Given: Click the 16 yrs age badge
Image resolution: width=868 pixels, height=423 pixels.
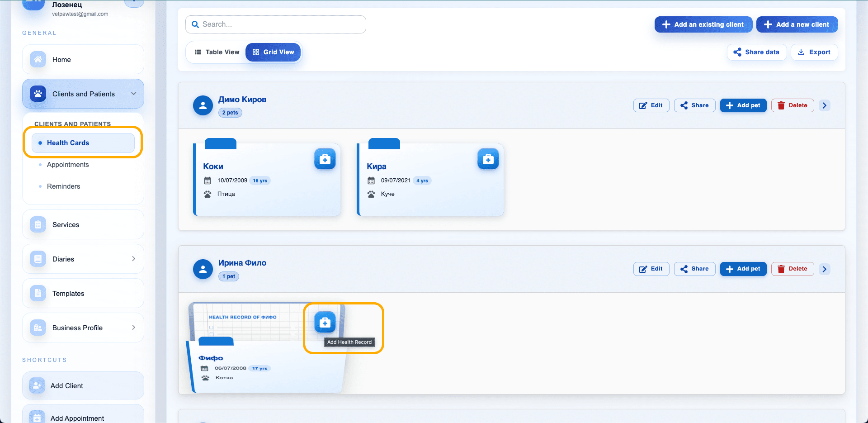Looking at the screenshot, I should pos(260,181).
